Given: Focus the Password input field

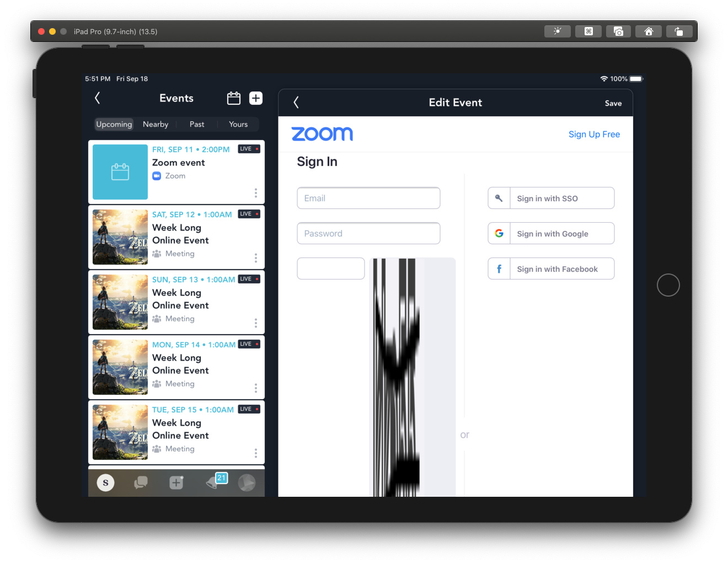Looking at the screenshot, I should pyautogui.click(x=368, y=233).
